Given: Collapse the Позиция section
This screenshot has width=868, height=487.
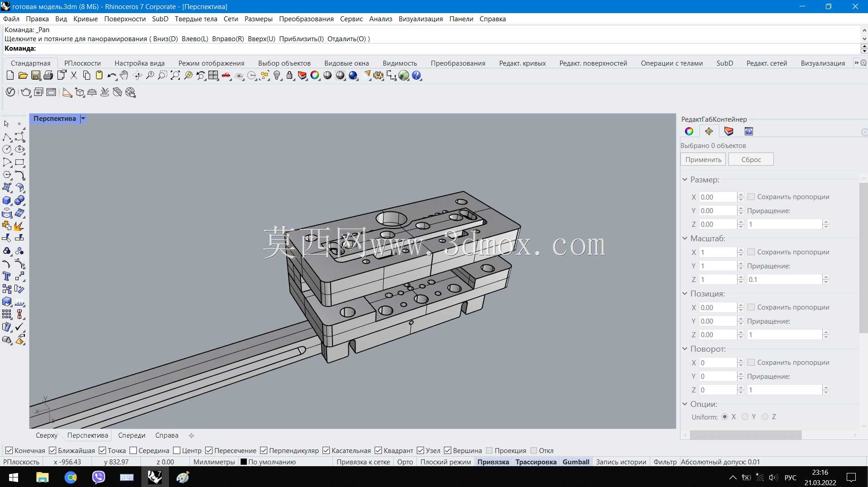Looking at the screenshot, I should [685, 294].
